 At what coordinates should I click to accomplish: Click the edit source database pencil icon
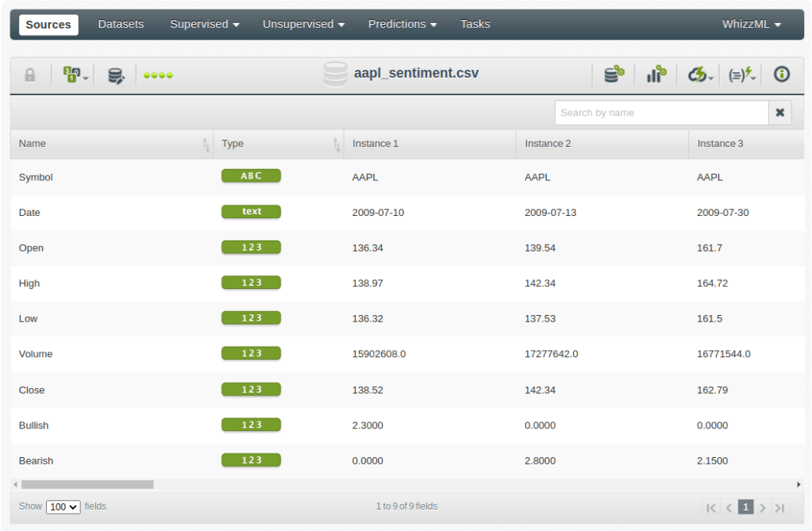pyautogui.click(x=116, y=75)
